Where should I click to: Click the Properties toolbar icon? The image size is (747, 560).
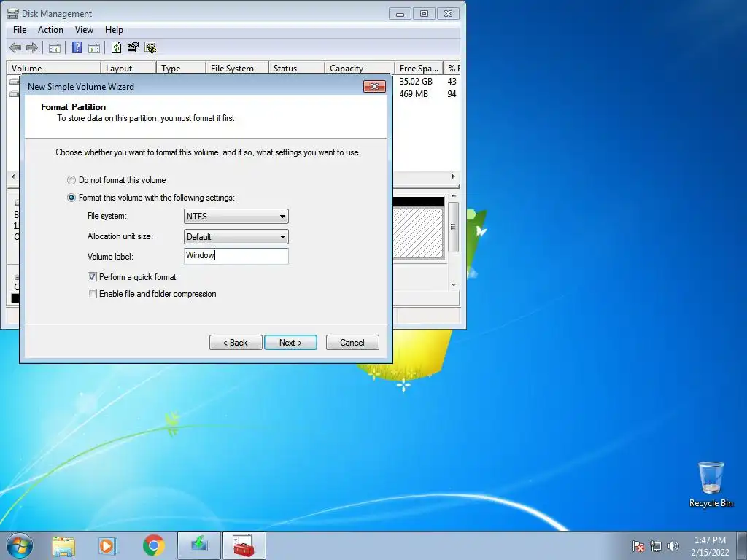point(133,47)
